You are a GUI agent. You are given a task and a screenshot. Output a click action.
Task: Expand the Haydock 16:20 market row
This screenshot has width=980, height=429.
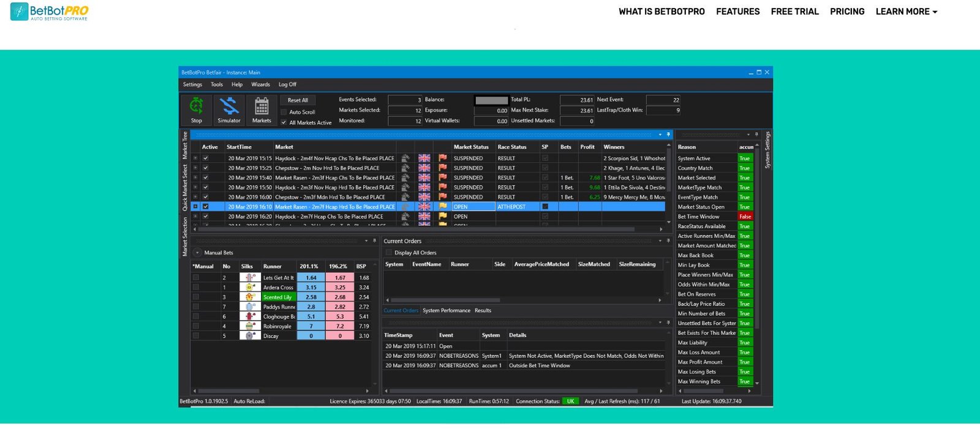pyautogui.click(x=195, y=217)
